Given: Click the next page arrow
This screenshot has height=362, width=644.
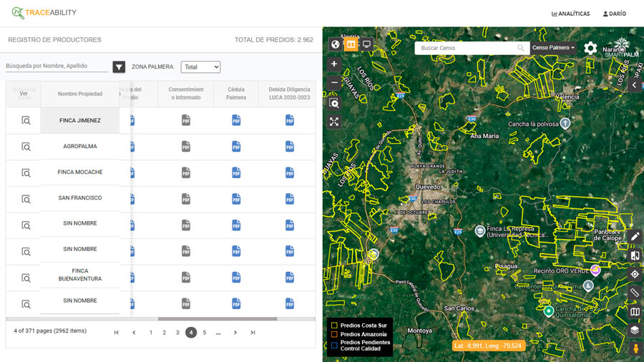Looking at the screenshot, I should tap(235, 333).
